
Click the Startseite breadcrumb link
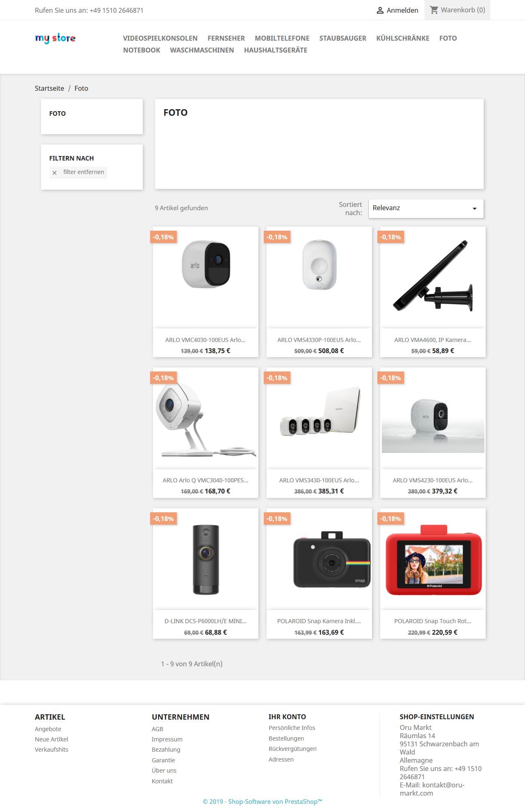pos(50,88)
